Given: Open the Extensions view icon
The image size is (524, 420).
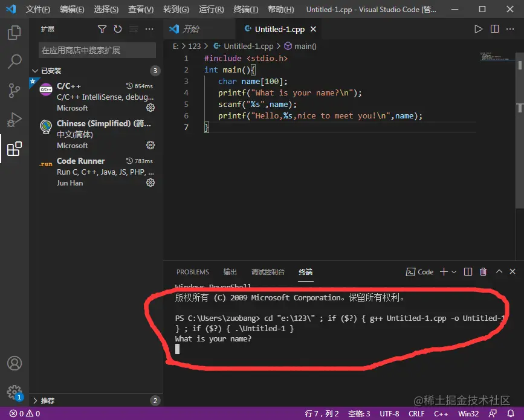Looking at the screenshot, I should [15, 148].
